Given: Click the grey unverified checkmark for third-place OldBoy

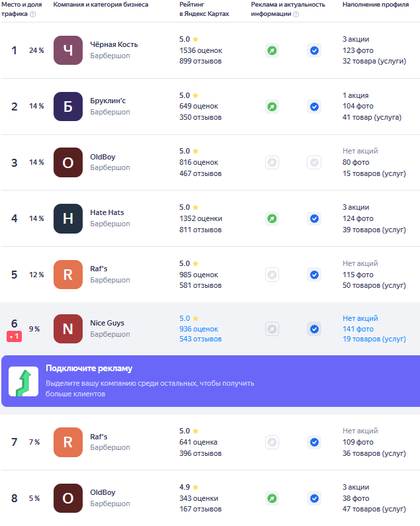Looking at the screenshot, I should click(x=314, y=162).
